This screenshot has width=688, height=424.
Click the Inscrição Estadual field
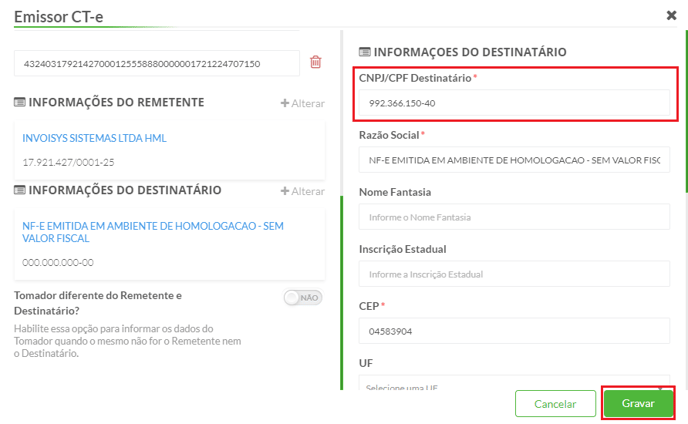coord(514,274)
